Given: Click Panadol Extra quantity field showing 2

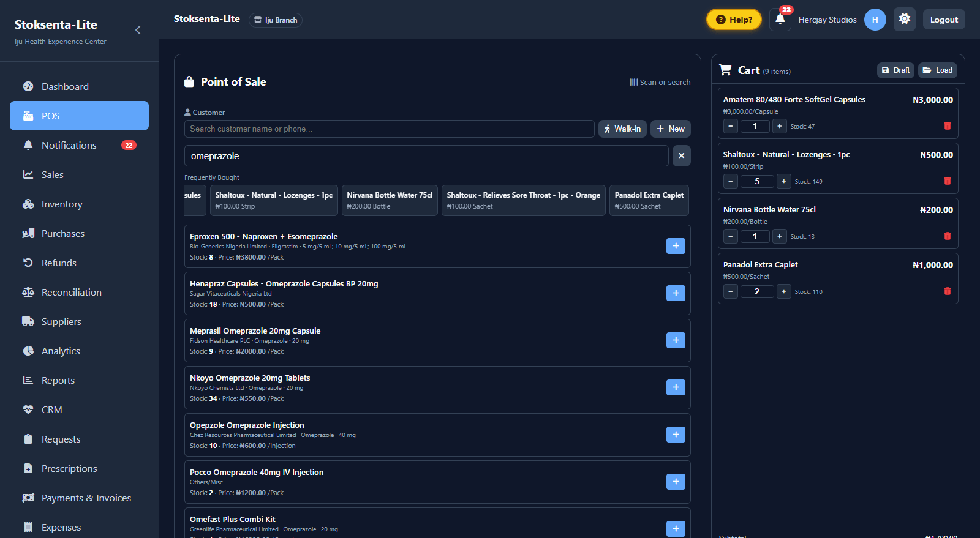Looking at the screenshot, I should [757, 291].
